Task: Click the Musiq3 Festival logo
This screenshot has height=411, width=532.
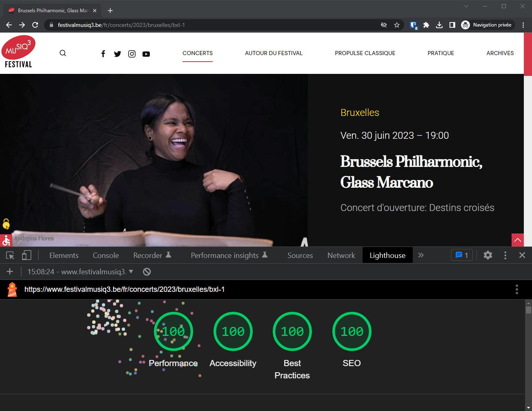Action: click(x=18, y=51)
